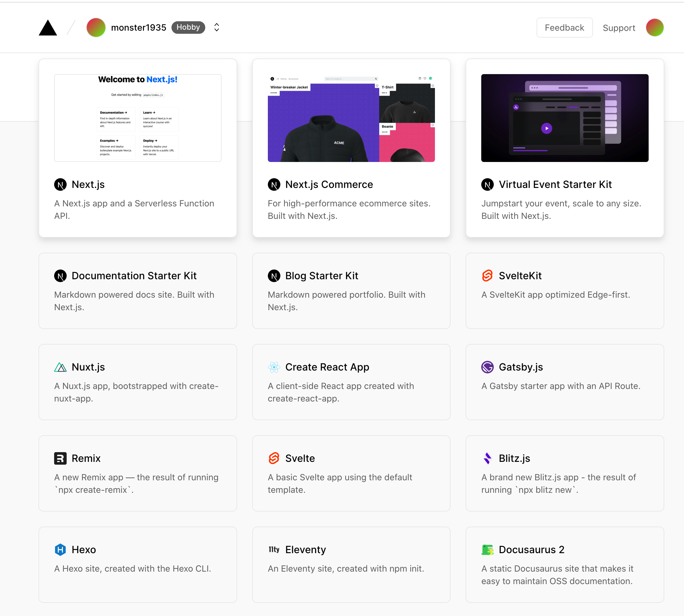Click the Remix logo icon
This screenshot has width=684, height=616.
(60, 459)
